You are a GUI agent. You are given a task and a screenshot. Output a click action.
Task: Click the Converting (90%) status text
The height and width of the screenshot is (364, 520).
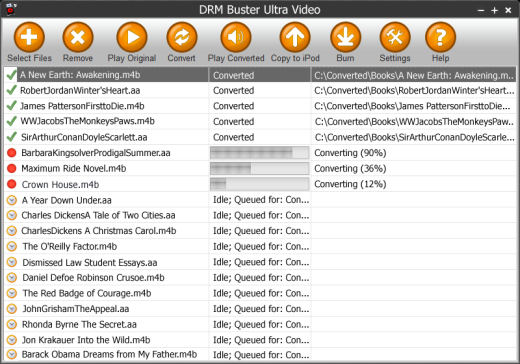click(x=350, y=153)
